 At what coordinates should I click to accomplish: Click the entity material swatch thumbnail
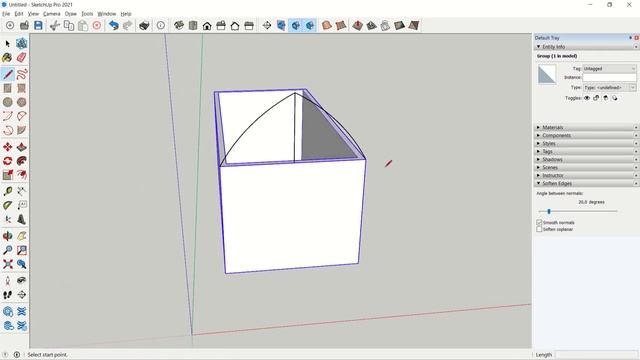coord(547,74)
